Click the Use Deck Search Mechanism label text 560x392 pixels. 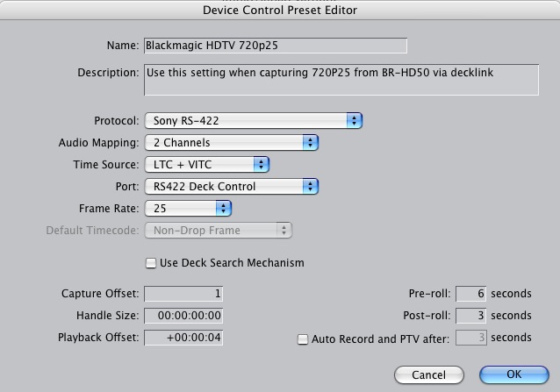click(232, 263)
